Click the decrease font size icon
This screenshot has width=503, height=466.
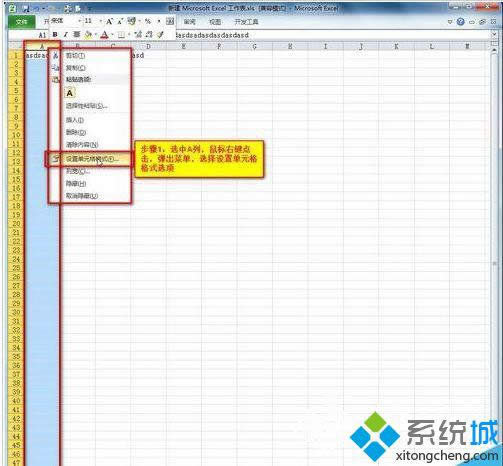coord(120,22)
